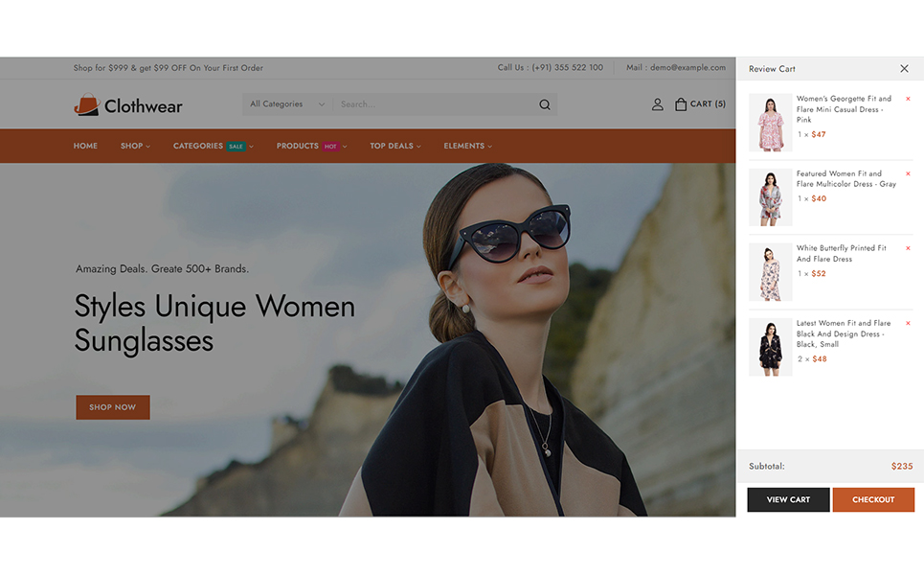The height and width of the screenshot is (575, 924).
Task: Click the Clothwear logo
Action: click(128, 105)
